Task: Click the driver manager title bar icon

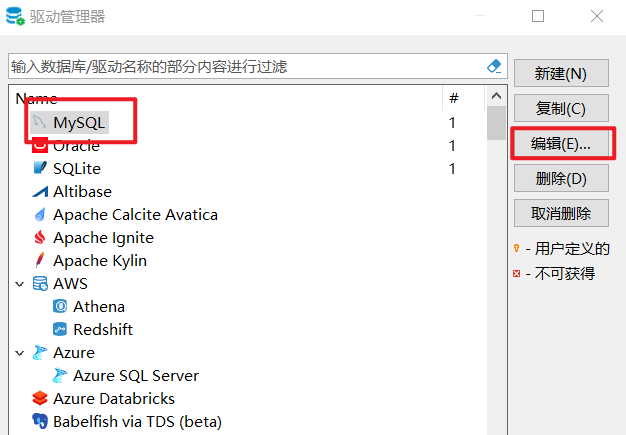Action: (x=15, y=16)
